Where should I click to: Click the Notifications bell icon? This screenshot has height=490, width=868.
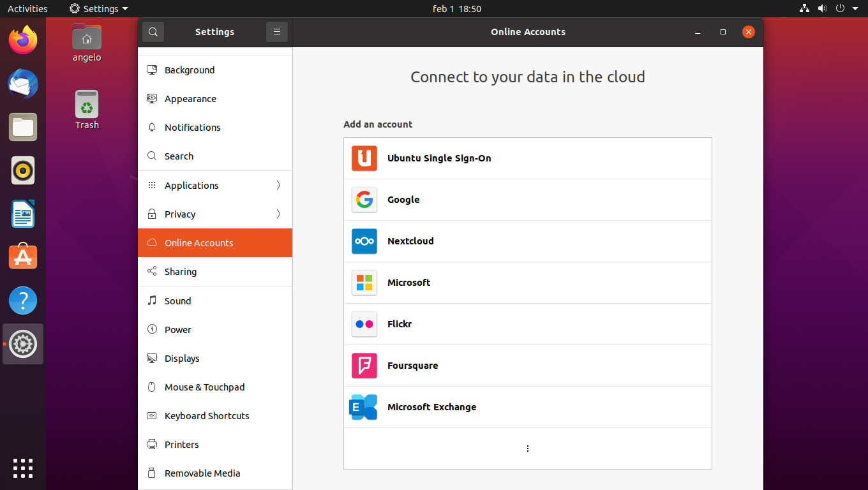[x=152, y=128]
